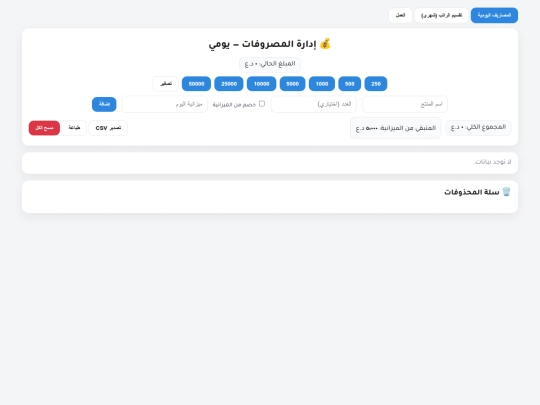Clear everything with red مسح الكل

point(44,128)
